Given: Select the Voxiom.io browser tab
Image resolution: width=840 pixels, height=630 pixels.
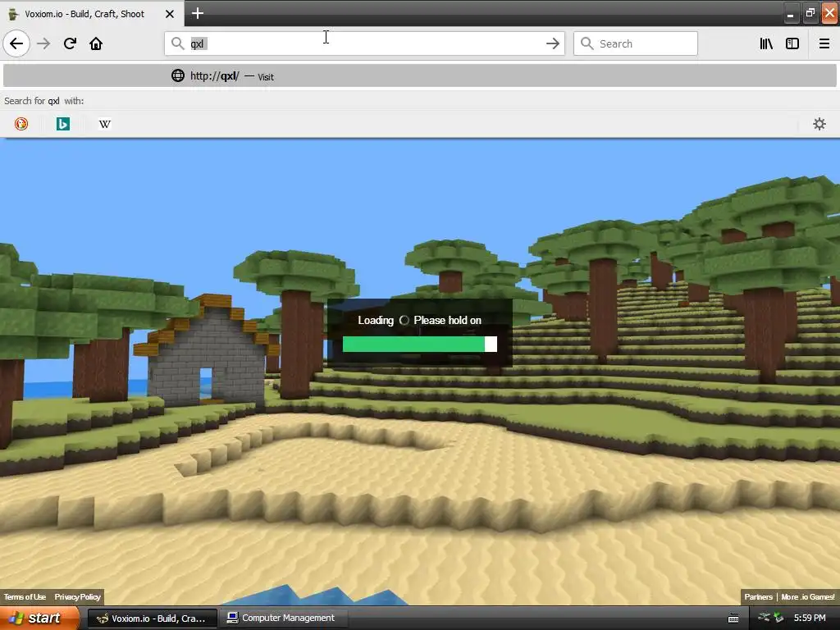Looking at the screenshot, I should [x=92, y=13].
